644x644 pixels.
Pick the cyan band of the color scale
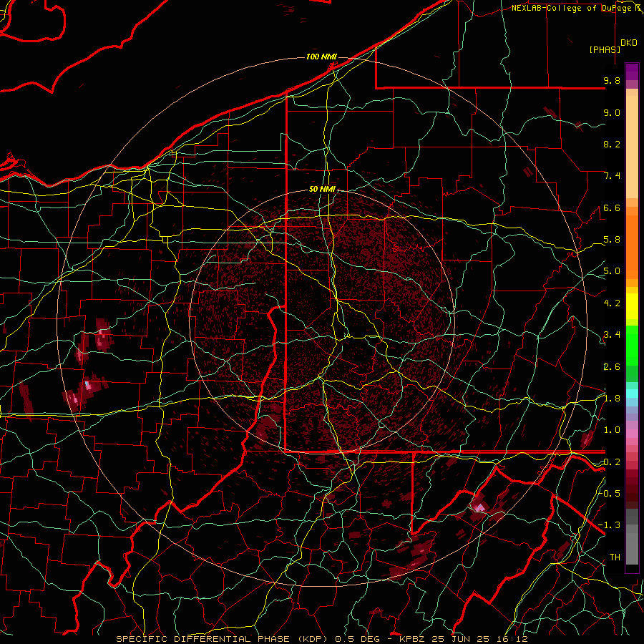coord(632,393)
